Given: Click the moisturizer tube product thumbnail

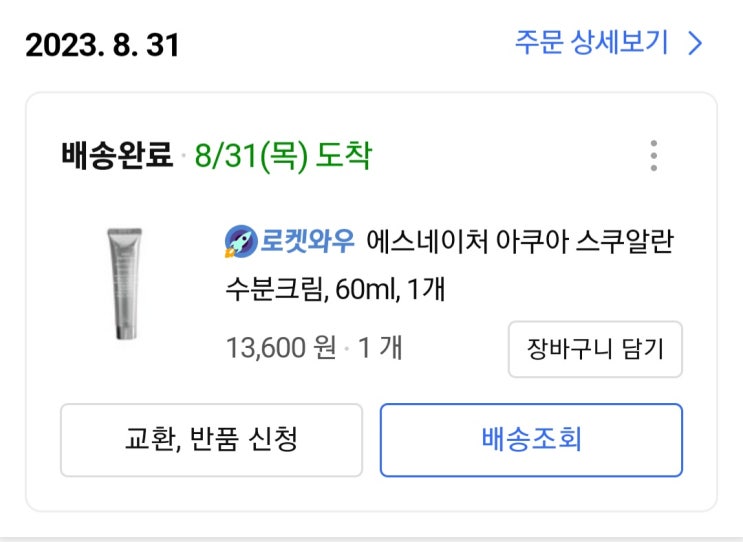Looking at the screenshot, I should pyautogui.click(x=126, y=285).
